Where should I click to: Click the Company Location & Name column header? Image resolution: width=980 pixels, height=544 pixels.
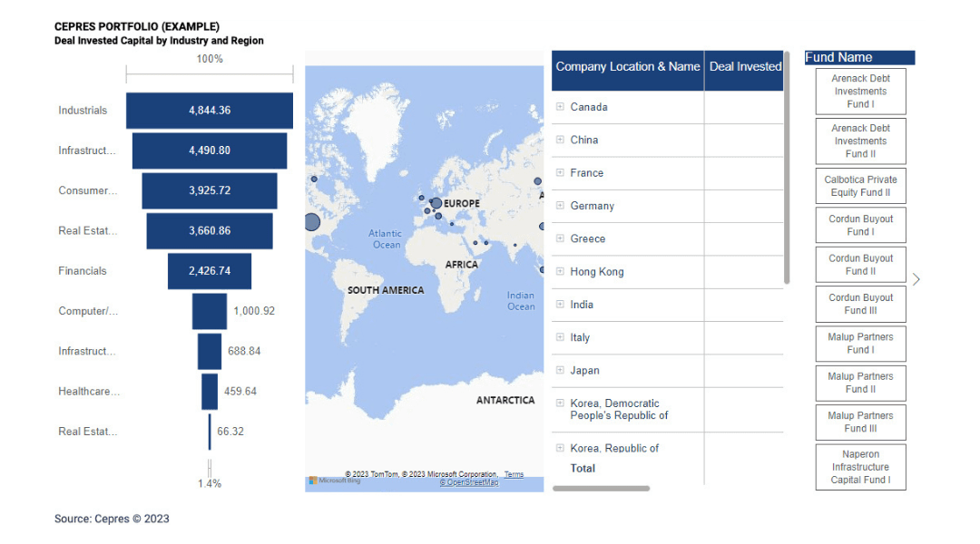(627, 66)
